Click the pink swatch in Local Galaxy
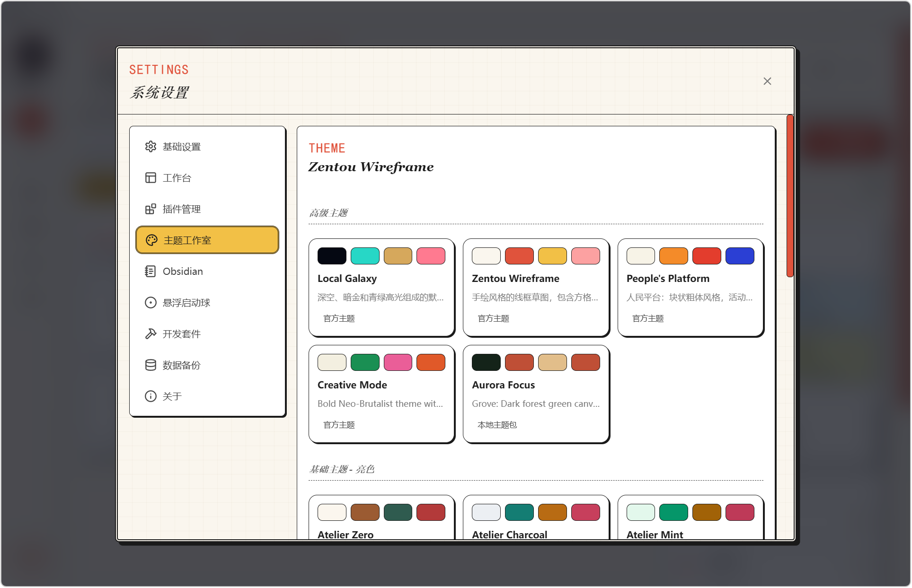The height and width of the screenshot is (588, 912). coord(431,256)
